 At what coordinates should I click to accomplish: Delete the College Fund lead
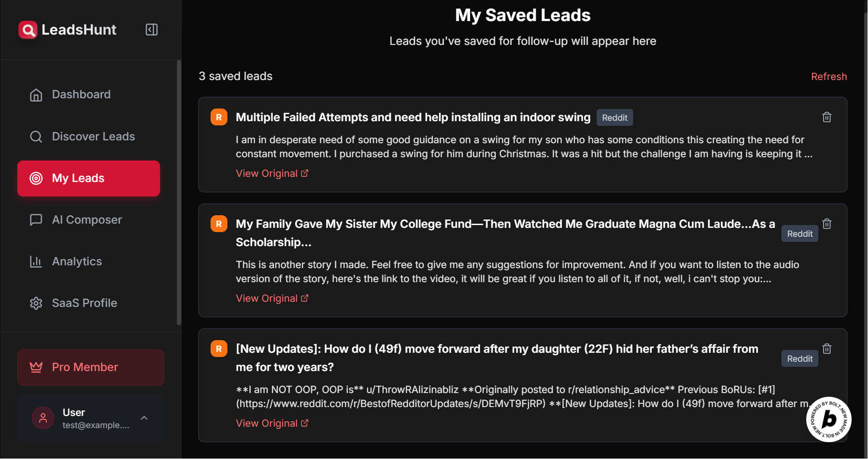click(x=827, y=224)
